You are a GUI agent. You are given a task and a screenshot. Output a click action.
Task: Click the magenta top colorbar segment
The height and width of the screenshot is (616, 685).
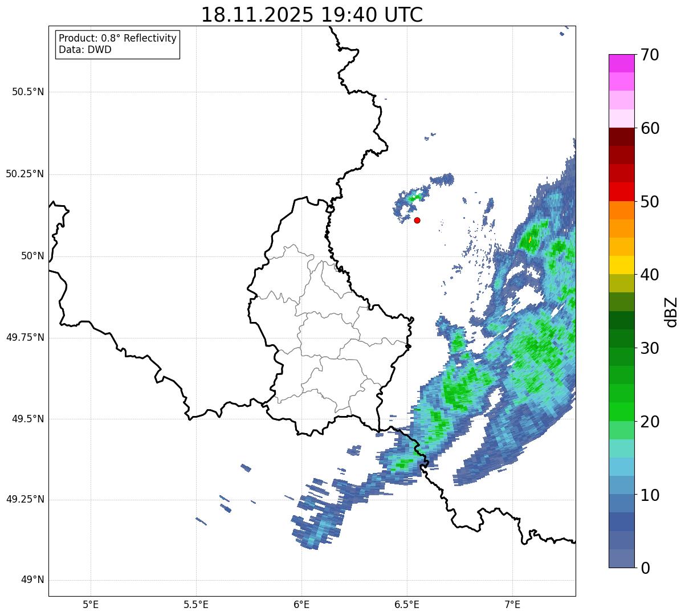621,63
